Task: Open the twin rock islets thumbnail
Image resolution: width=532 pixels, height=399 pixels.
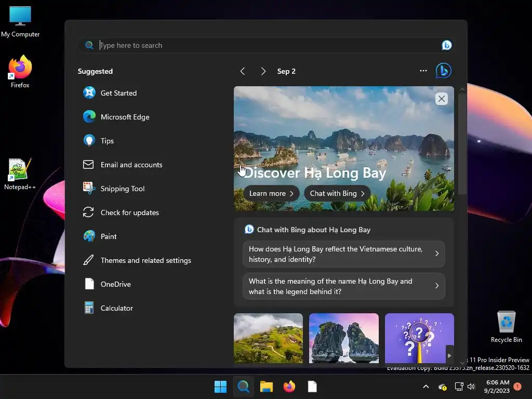Action: pos(344,338)
